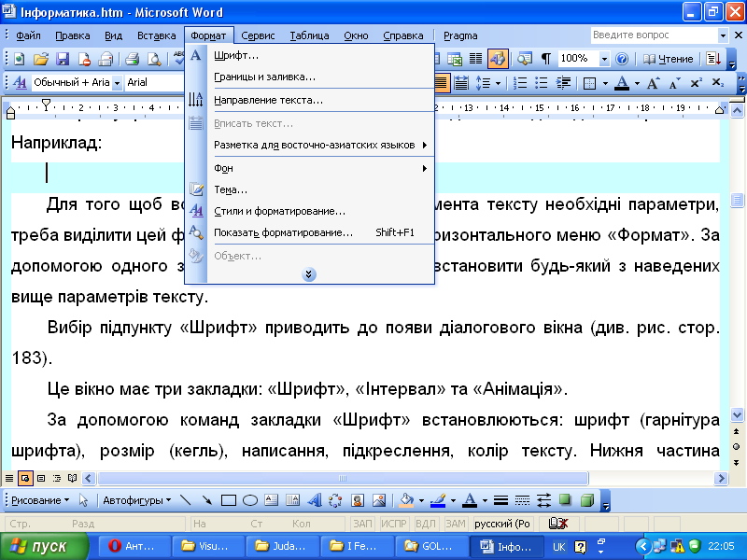Click the пуск Start button

pyautogui.click(x=45, y=546)
